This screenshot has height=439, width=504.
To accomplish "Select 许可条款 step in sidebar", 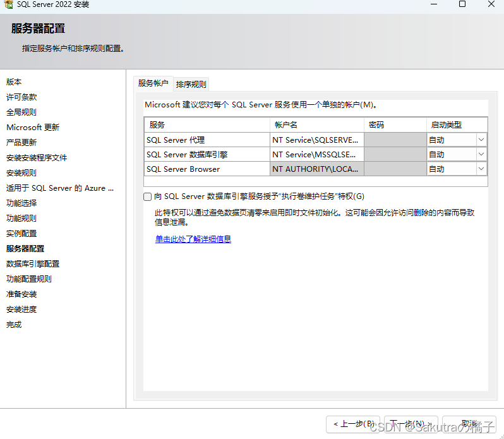I will (x=21, y=97).
